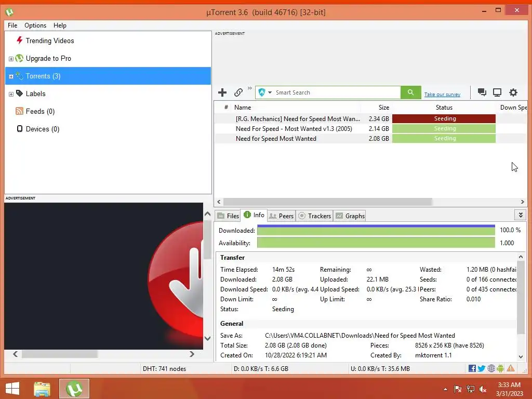Click the 2.34 GB size cell
Screen dimensions: 532x399
tap(379, 119)
